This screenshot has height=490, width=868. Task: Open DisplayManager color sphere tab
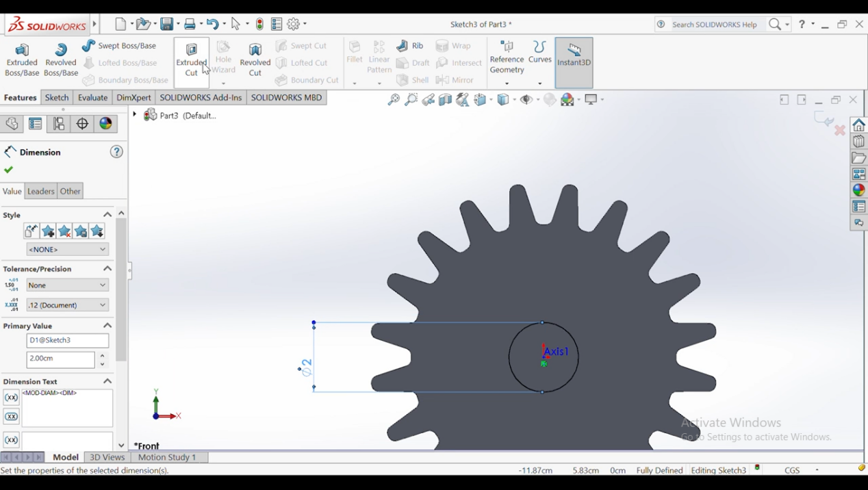click(106, 124)
